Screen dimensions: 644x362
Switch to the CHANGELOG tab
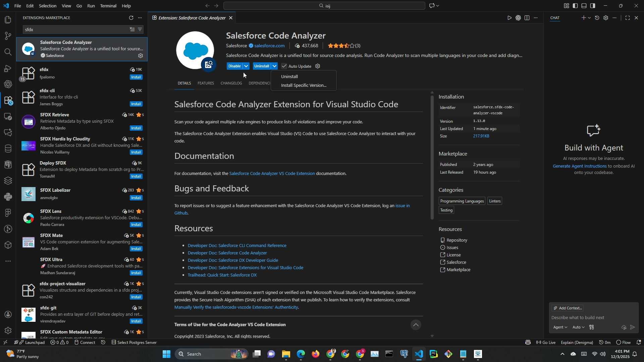231,83
